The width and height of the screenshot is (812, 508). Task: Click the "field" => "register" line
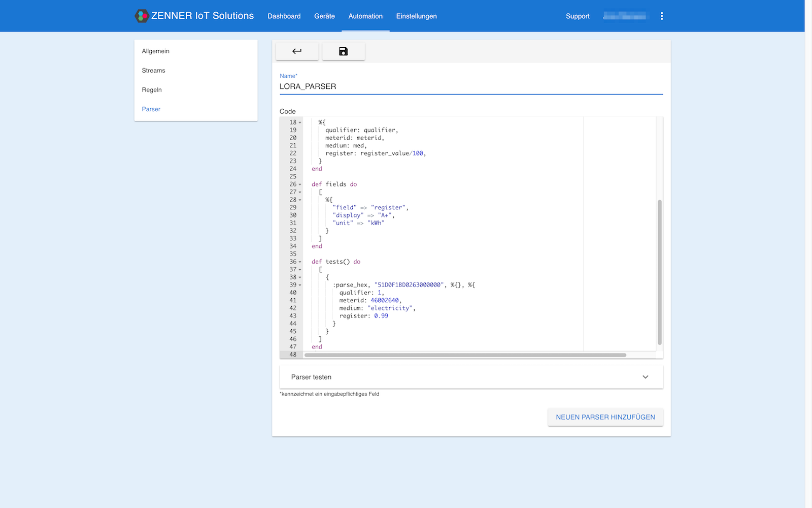coord(370,208)
